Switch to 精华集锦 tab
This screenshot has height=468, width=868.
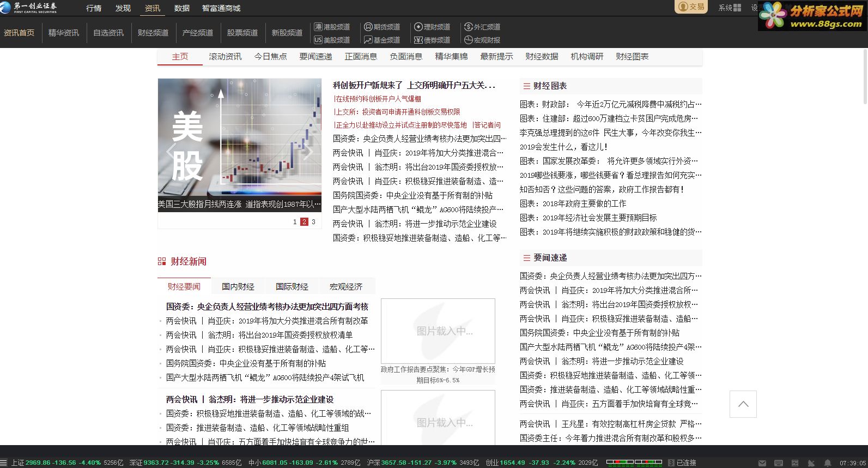click(451, 57)
